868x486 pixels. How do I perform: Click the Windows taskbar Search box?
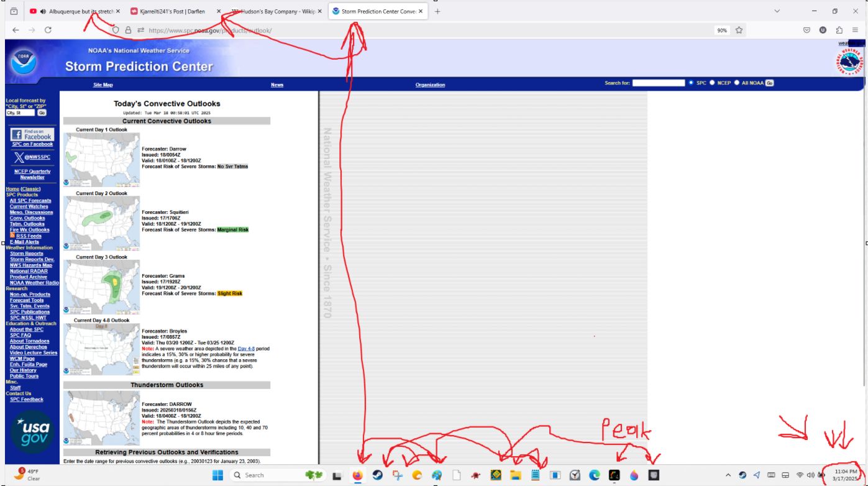(x=278, y=475)
